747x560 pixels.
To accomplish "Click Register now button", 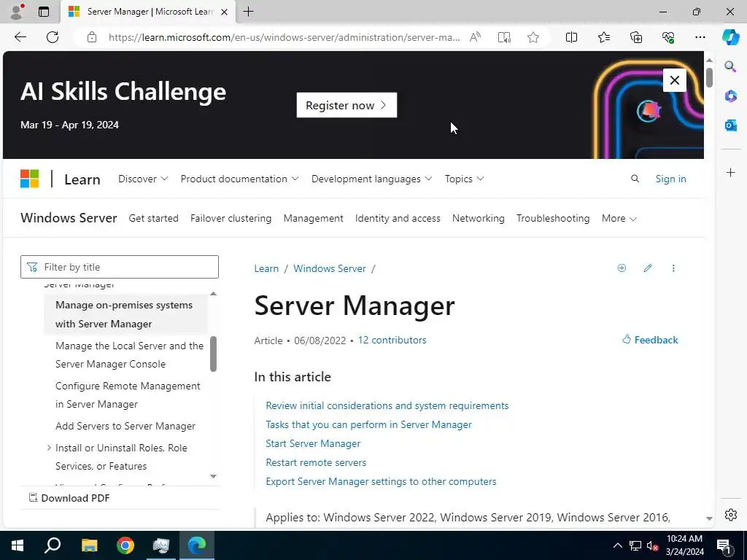I will pos(347,105).
